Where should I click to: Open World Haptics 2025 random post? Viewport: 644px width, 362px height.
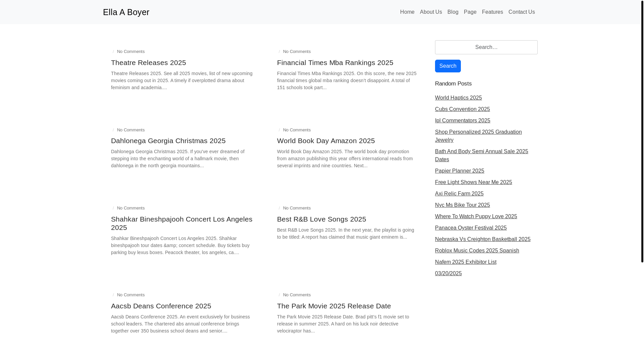[459, 98]
